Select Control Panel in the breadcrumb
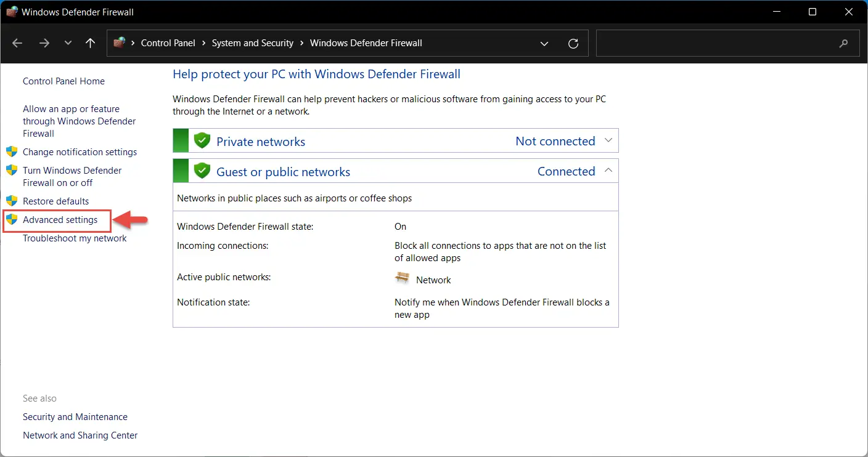Screen dimensions: 868x457 tap(168, 43)
